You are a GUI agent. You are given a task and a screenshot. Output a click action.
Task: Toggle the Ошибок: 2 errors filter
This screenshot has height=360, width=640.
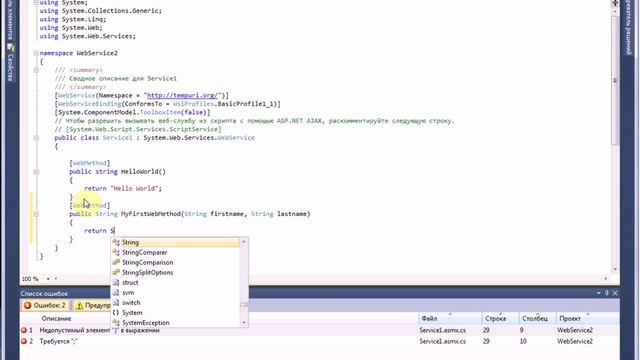click(x=44, y=305)
